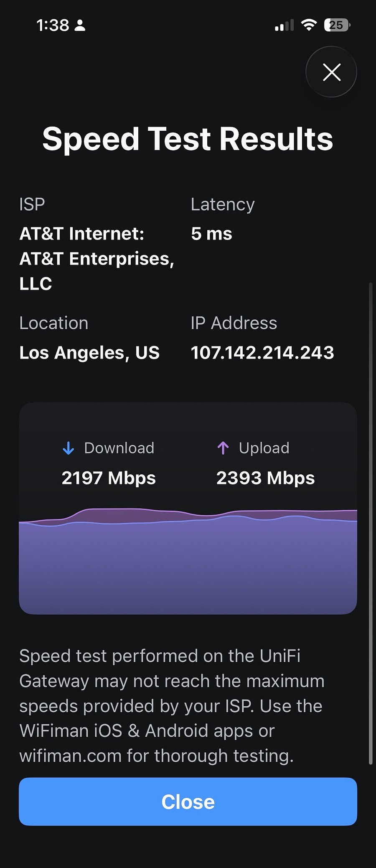This screenshot has height=868, width=376.
Task: Tap the Download label
Action: 119,448
